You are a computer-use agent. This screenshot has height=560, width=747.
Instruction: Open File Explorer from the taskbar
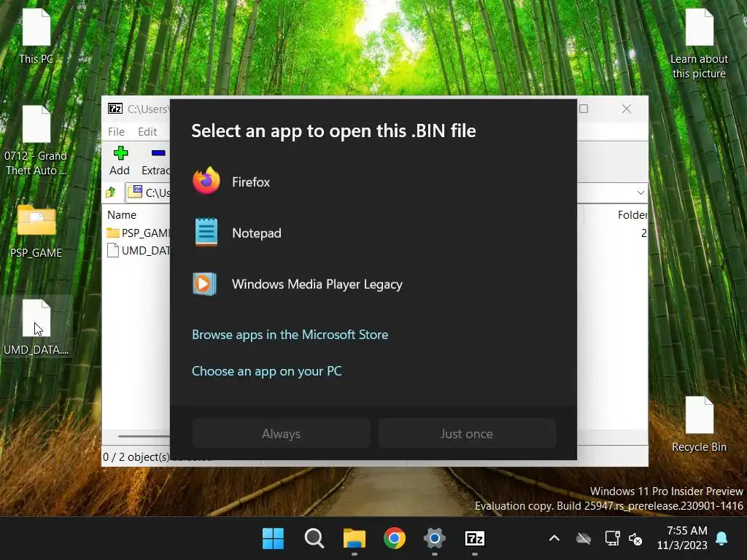[x=355, y=539]
